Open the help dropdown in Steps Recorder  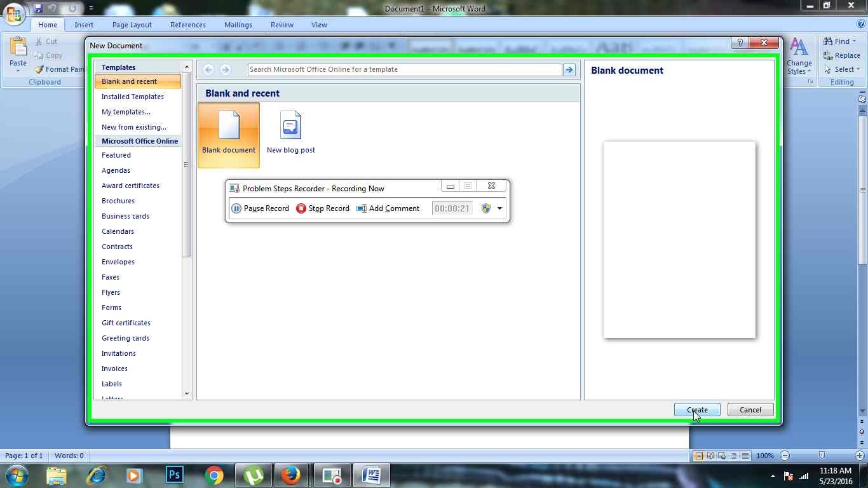(499, 208)
